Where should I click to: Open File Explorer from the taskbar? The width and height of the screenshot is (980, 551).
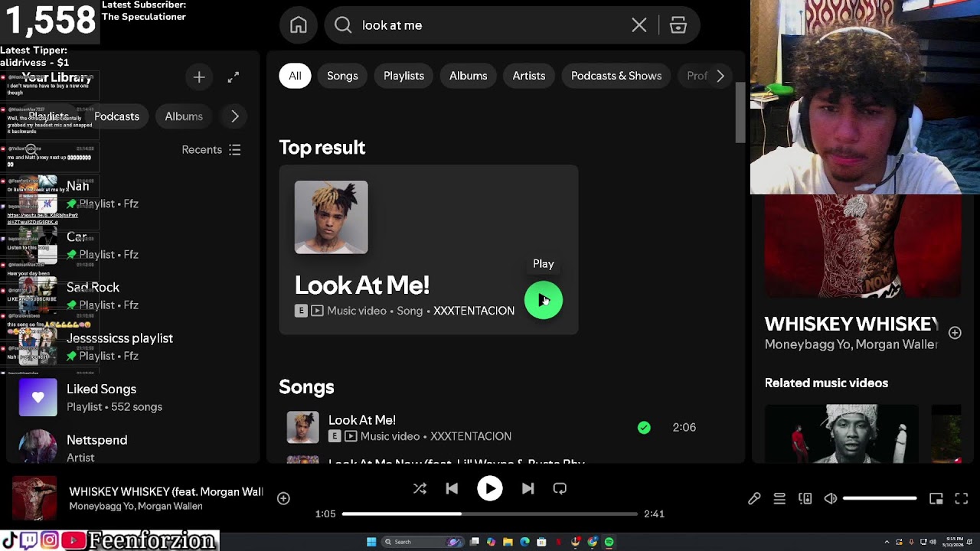[508, 542]
